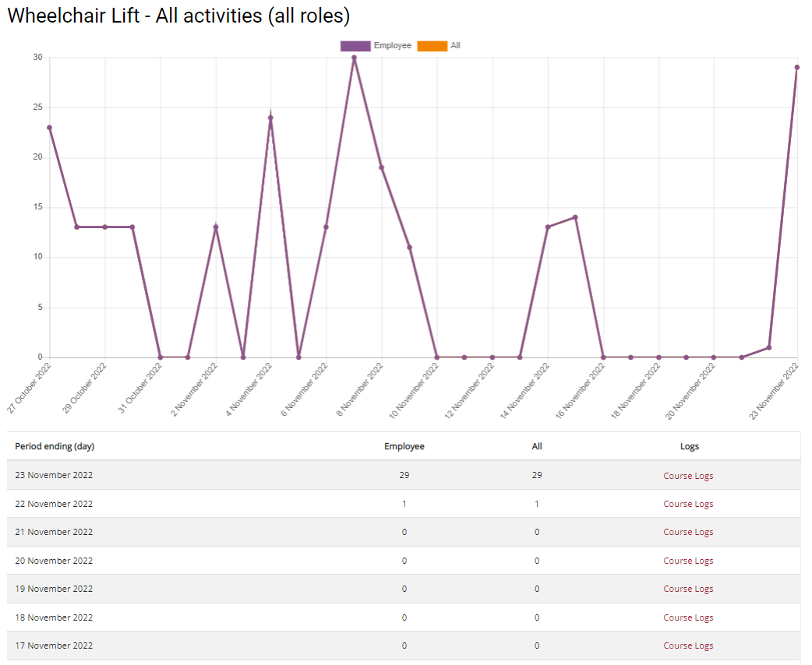Click the 15 November data point at 14
Screen dimensions: 812x665
tap(575, 217)
